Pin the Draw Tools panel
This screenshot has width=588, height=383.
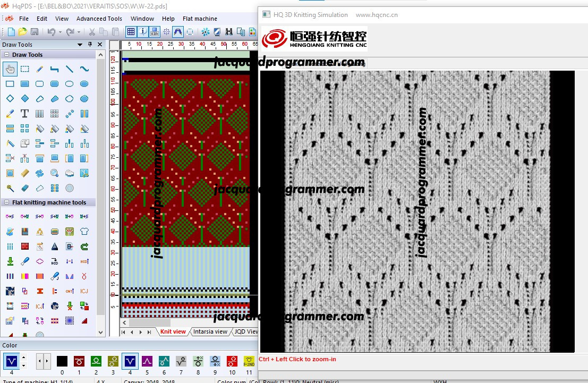pyautogui.click(x=90, y=44)
